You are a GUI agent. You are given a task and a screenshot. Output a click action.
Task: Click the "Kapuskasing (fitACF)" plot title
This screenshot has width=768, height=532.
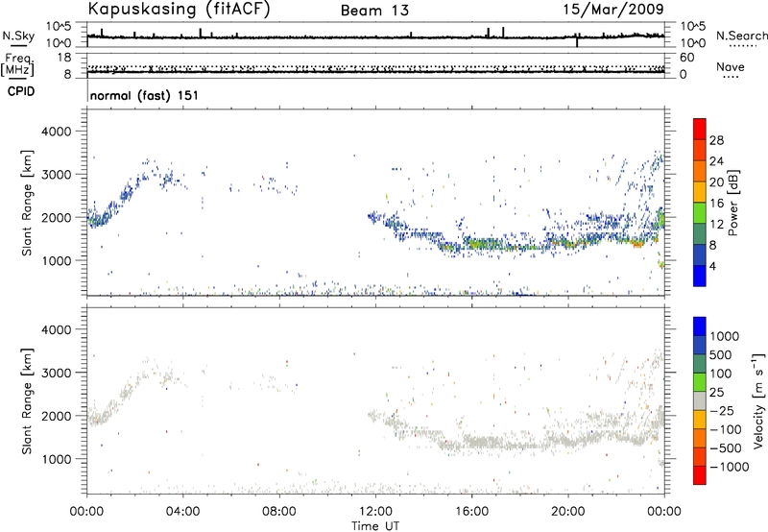pos(179,9)
